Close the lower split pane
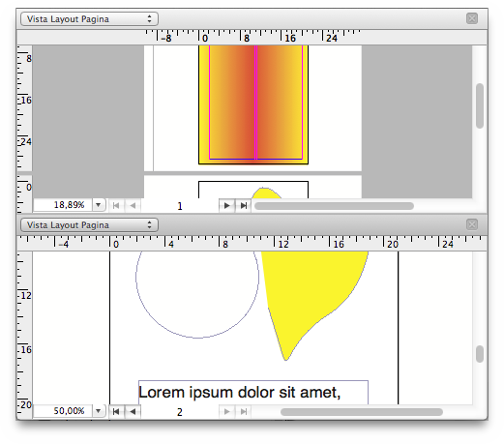Viewport: 504px width, 444px height. pyautogui.click(x=472, y=224)
